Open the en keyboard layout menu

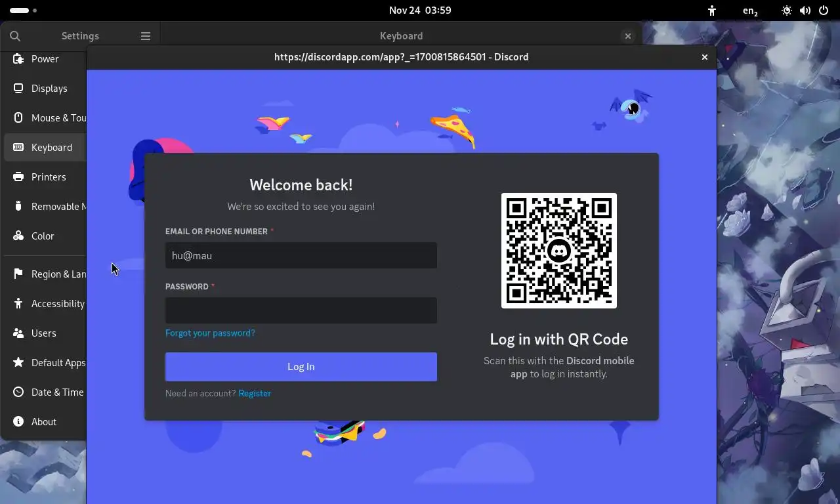pos(750,10)
